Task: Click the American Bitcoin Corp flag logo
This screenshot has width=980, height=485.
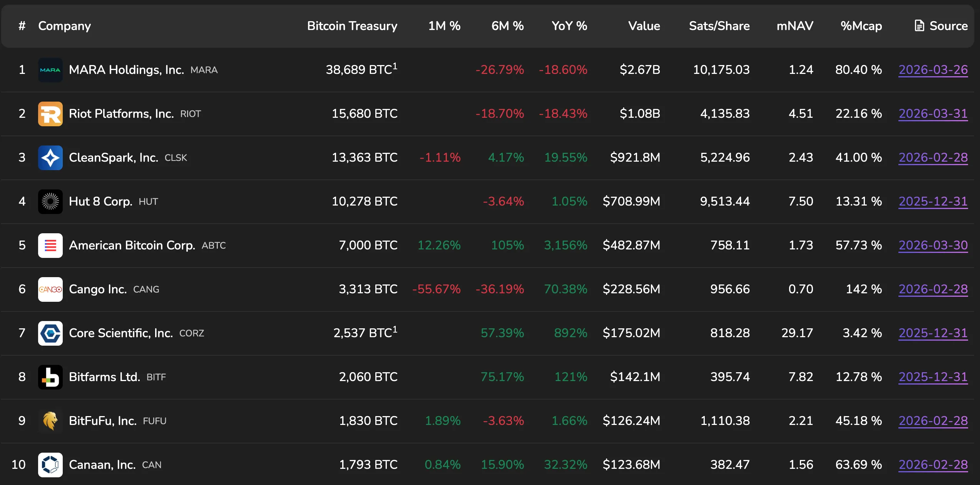Action: (50, 245)
